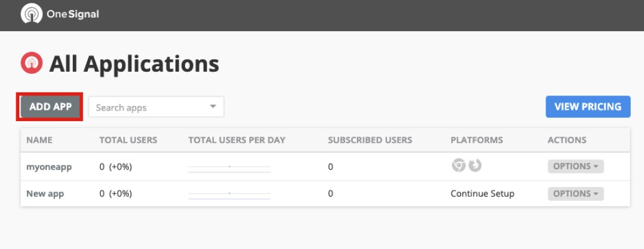Screen dimensions: 644x249
Task: Click the SUBSCRIBED USERS column header
Action: (x=369, y=140)
